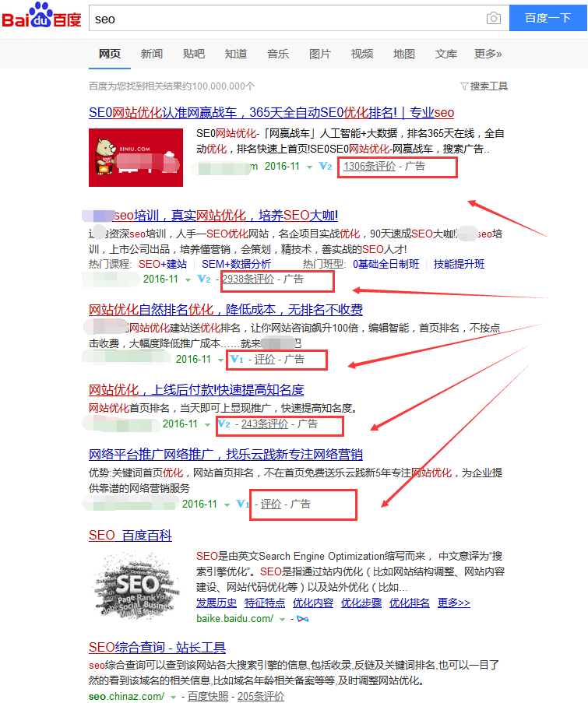
Task: Click the bow icon after baike.baidu.com
Action: pyautogui.click(x=303, y=619)
